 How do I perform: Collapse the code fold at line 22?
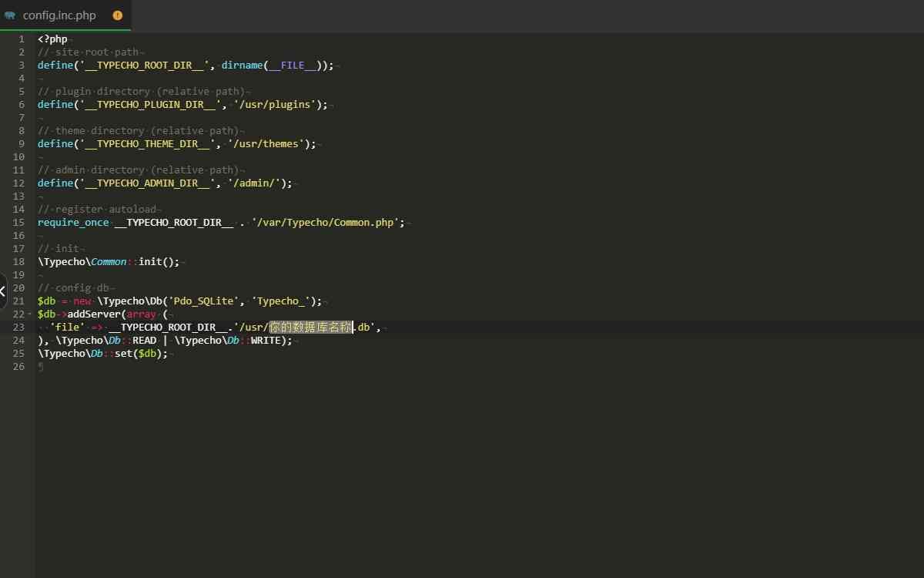point(29,314)
